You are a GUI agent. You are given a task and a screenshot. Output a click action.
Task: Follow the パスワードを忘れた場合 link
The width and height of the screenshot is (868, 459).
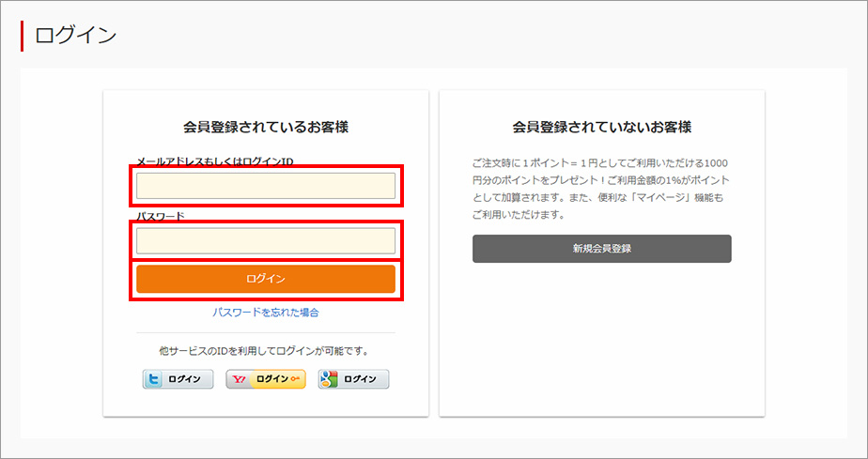(266, 313)
